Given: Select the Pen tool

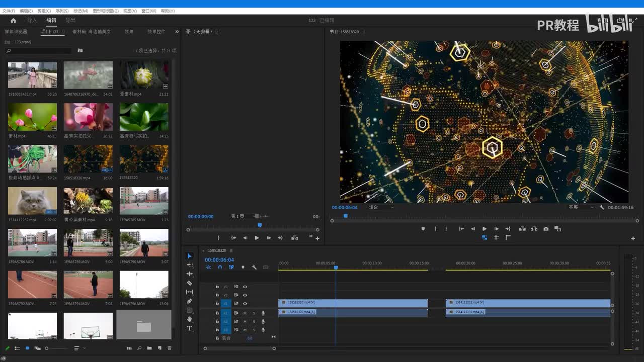Looking at the screenshot, I should click(190, 301).
